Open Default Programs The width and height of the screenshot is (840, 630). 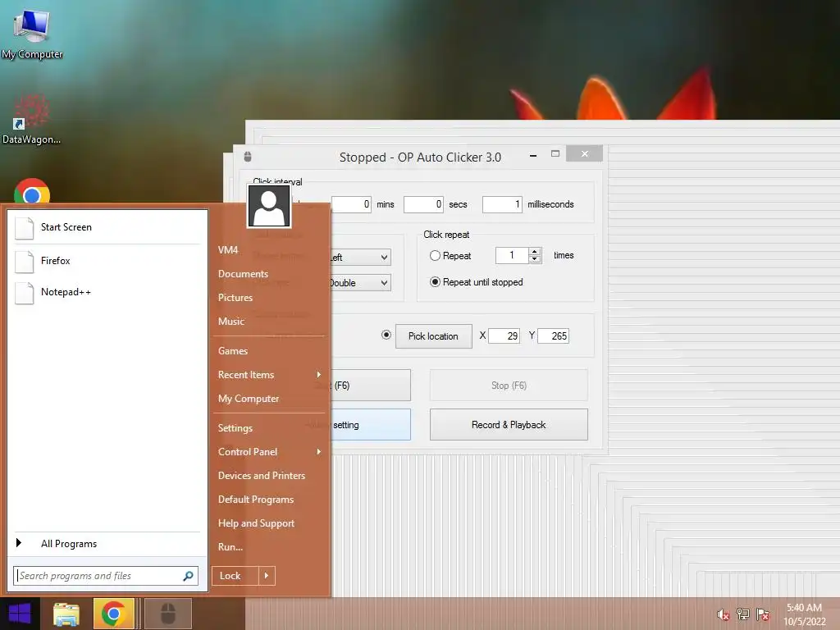pyautogui.click(x=256, y=500)
